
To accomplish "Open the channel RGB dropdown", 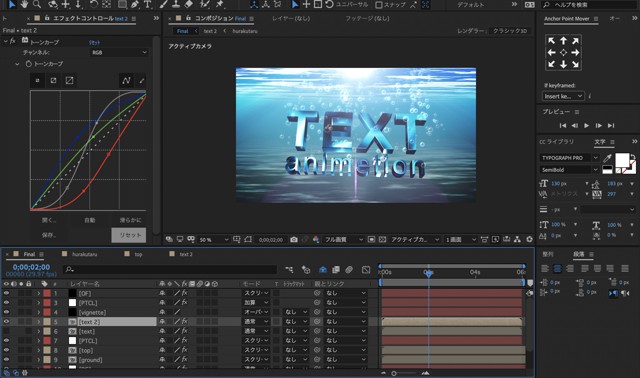I will click(x=119, y=52).
